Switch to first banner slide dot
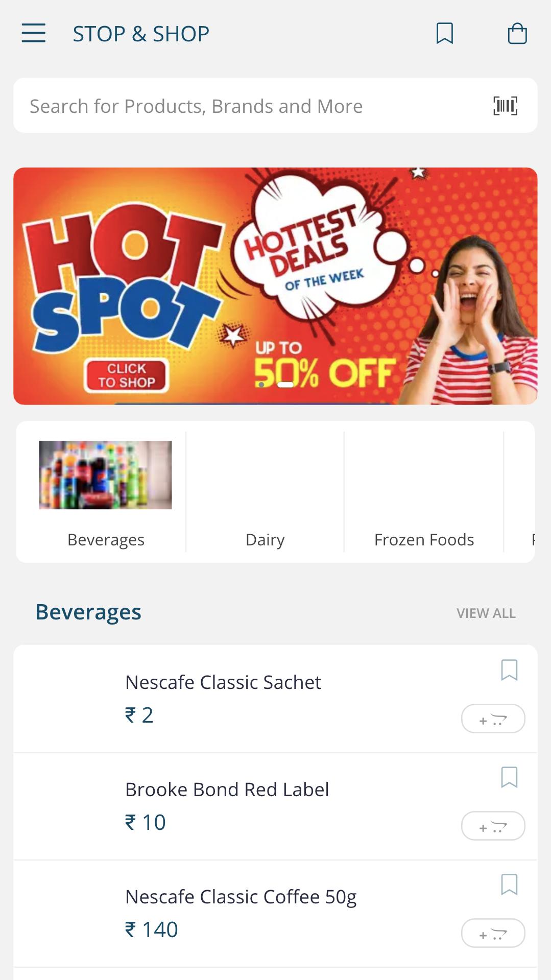Screen dimensions: 551x980 pyautogui.click(x=261, y=385)
